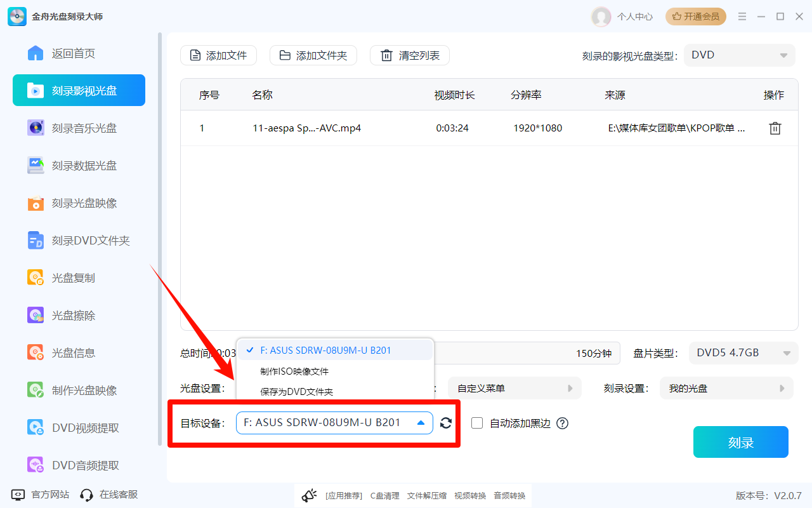Open 音频转换 recommended app
The width and height of the screenshot is (812, 508).
509,495
